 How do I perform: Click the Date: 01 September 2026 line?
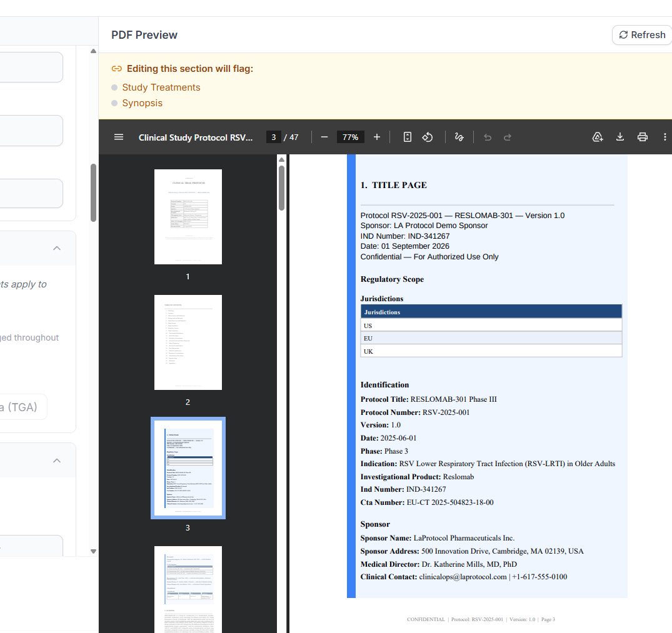point(404,246)
